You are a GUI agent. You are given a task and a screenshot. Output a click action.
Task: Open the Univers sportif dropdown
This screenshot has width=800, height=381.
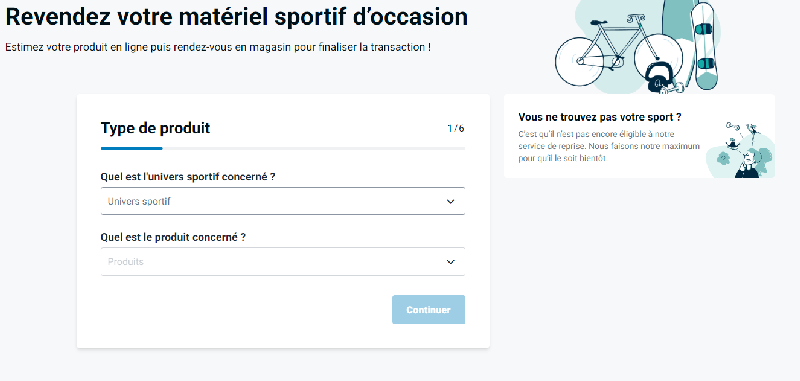pos(283,201)
